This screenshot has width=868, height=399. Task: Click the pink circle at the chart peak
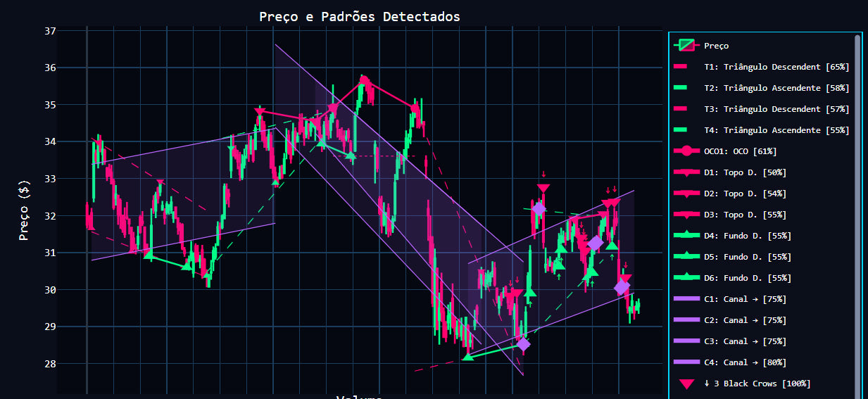coord(364,81)
